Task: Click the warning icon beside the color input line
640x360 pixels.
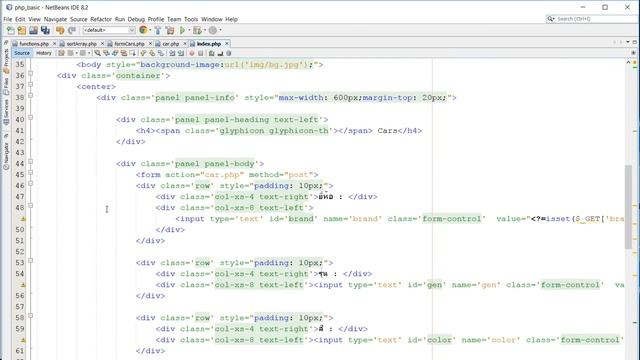Action: (x=23, y=340)
